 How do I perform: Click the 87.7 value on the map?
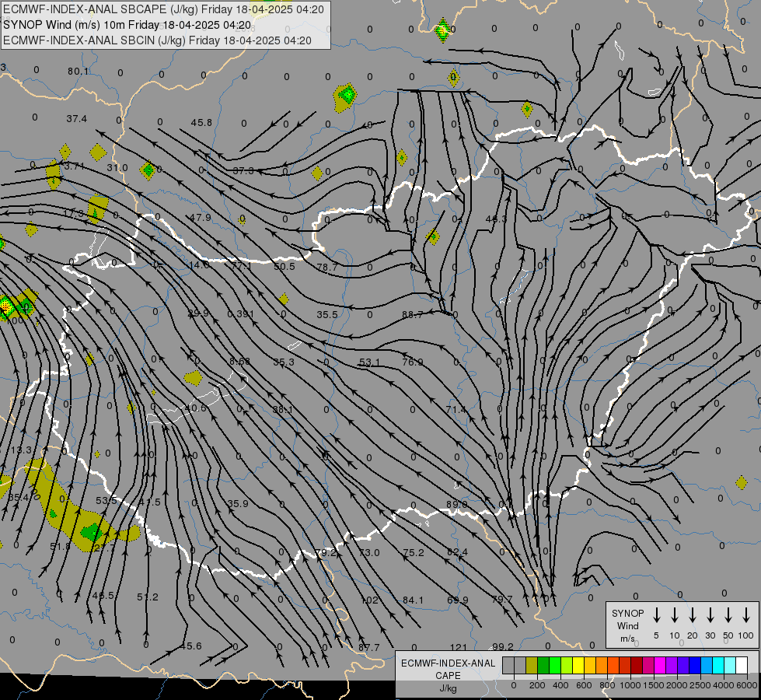[x=369, y=648]
